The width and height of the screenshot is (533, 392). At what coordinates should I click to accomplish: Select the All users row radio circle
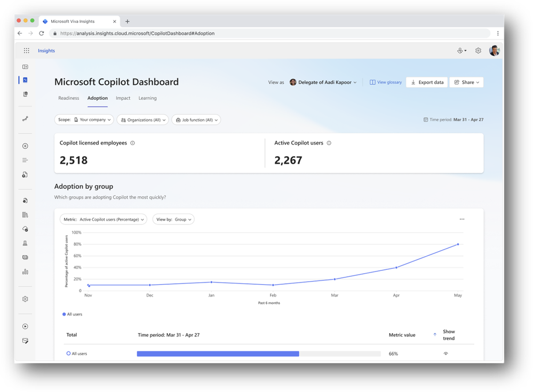point(68,354)
